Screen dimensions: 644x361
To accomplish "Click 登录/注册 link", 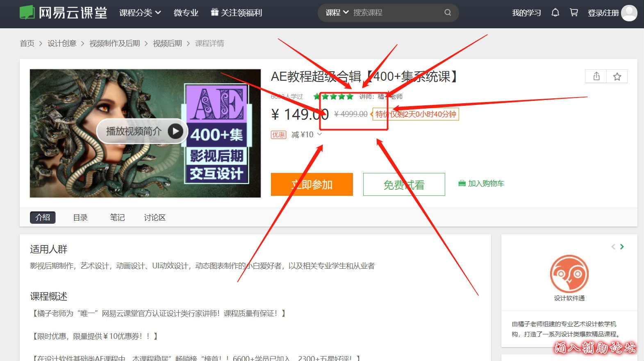I will (x=603, y=13).
